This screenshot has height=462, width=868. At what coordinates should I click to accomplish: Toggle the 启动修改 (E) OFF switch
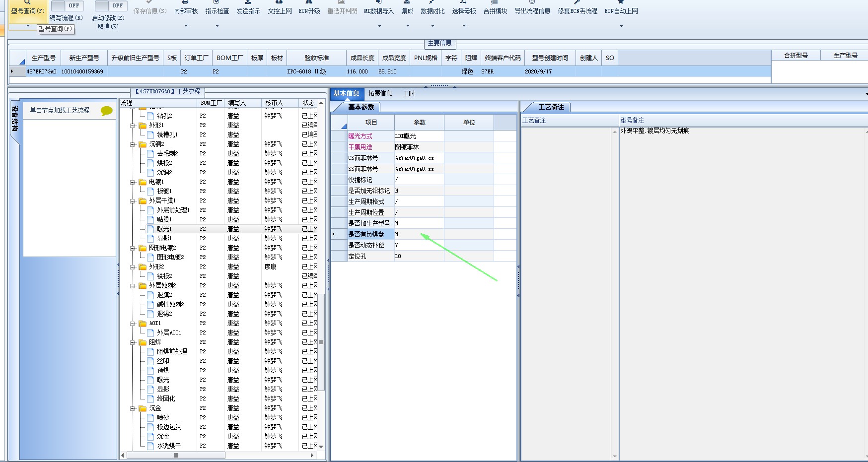[x=111, y=6]
